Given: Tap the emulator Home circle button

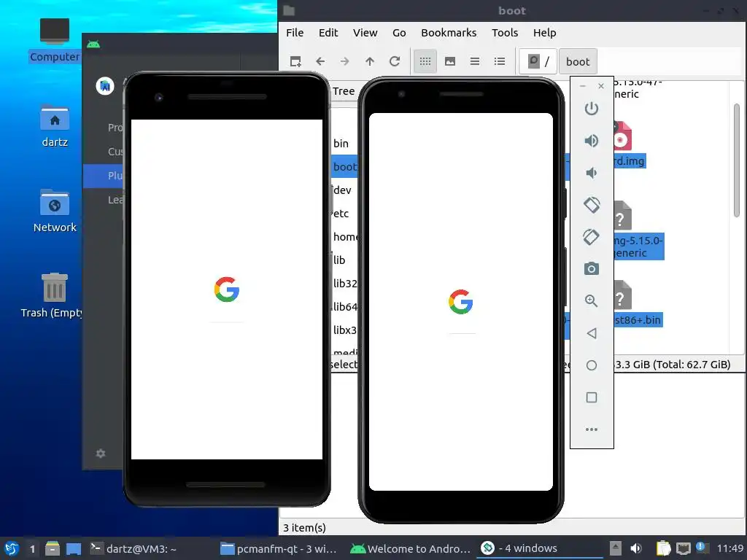Looking at the screenshot, I should [591, 365].
